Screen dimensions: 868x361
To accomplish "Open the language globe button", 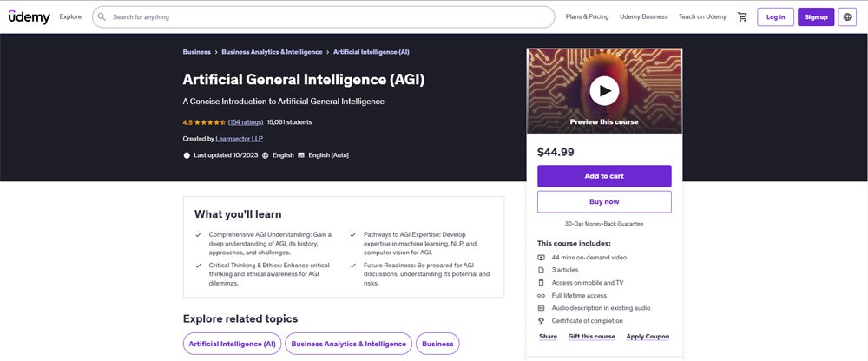I will [x=847, y=17].
